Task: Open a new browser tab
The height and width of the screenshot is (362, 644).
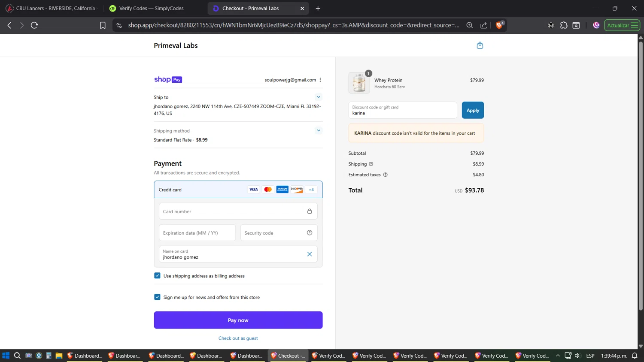Action: (x=318, y=8)
